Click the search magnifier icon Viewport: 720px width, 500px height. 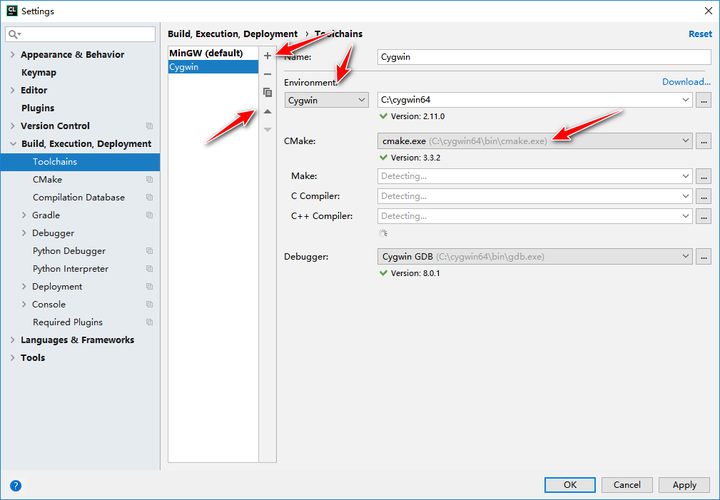[14, 34]
